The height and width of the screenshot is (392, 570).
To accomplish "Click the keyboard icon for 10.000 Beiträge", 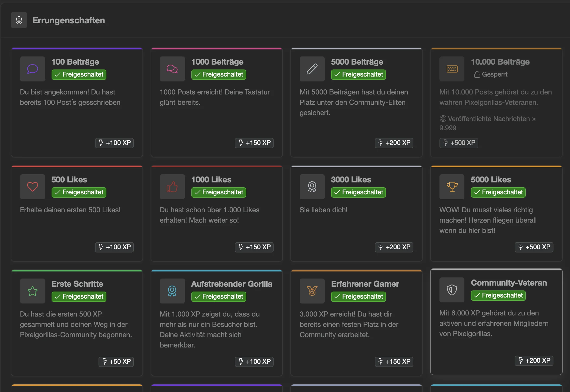I will (452, 69).
